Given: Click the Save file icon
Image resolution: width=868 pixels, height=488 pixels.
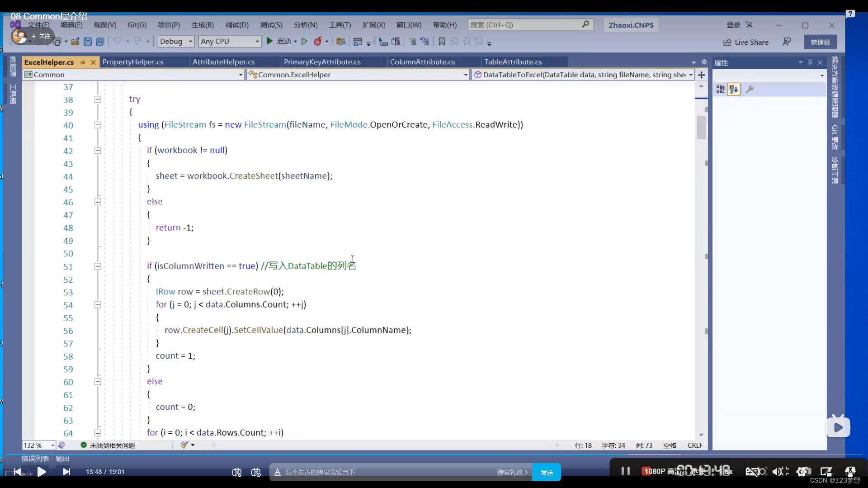Looking at the screenshot, I should click(x=88, y=42).
